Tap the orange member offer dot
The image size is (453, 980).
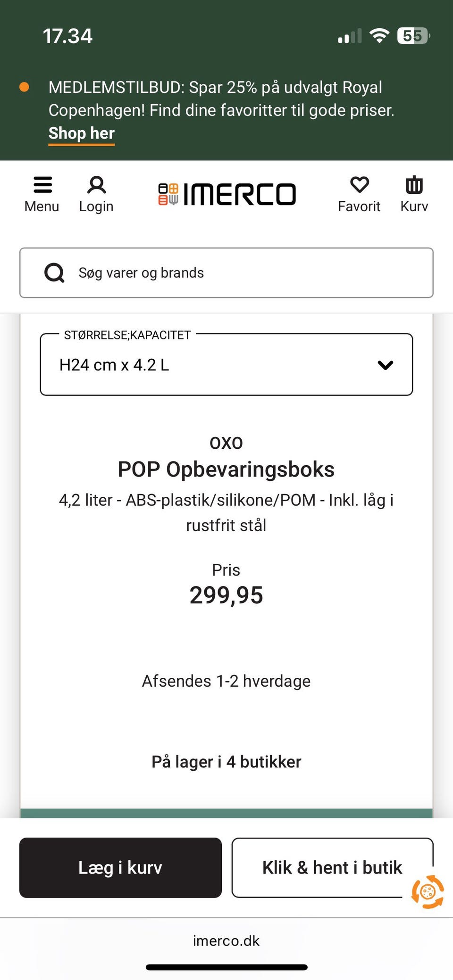tap(24, 87)
